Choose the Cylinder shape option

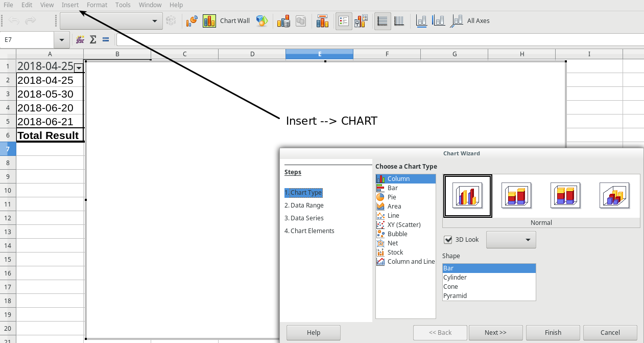click(x=455, y=277)
